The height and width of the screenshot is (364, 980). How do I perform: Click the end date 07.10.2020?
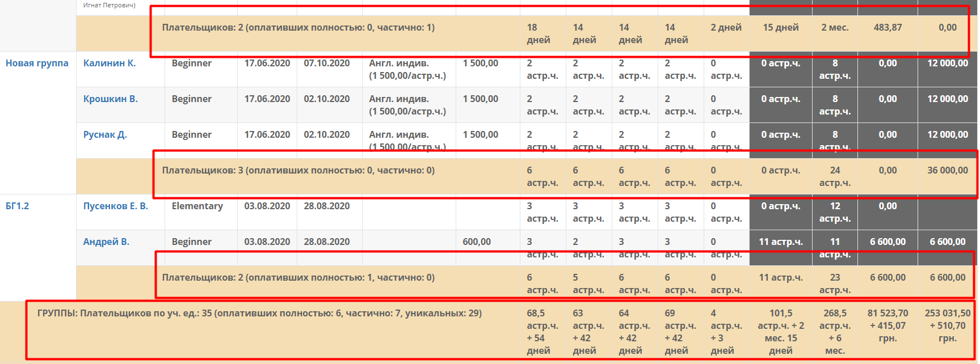(x=327, y=63)
